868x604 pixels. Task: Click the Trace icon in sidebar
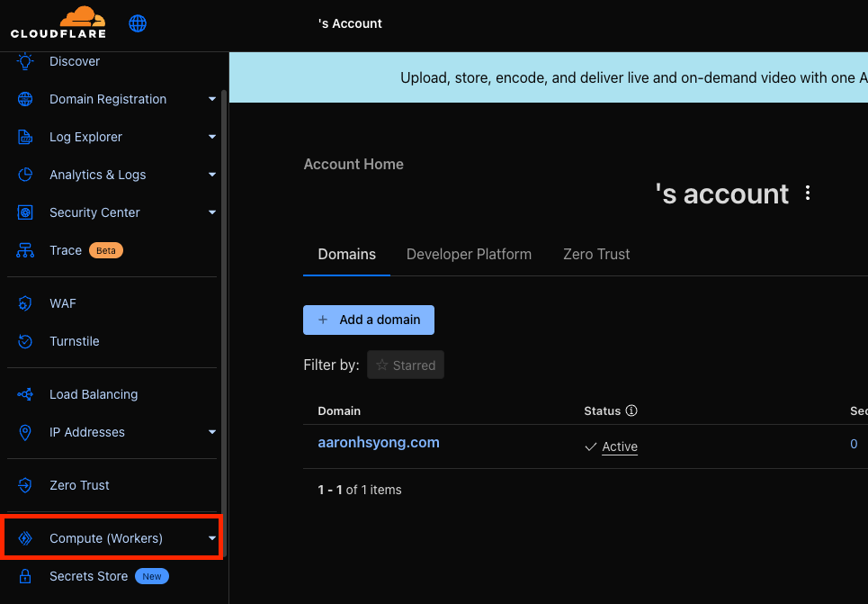click(x=26, y=250)
